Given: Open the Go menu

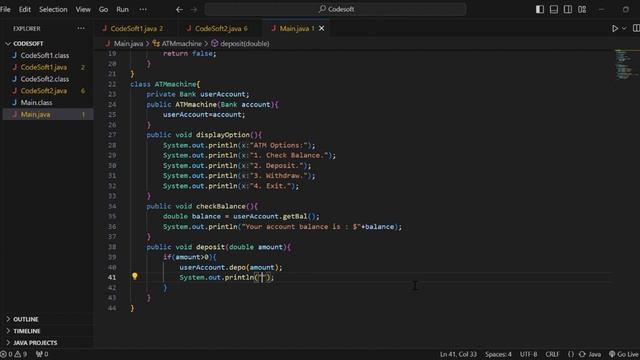Looking at the screenshot, I should pyautogui.click(x=103, y=9).
